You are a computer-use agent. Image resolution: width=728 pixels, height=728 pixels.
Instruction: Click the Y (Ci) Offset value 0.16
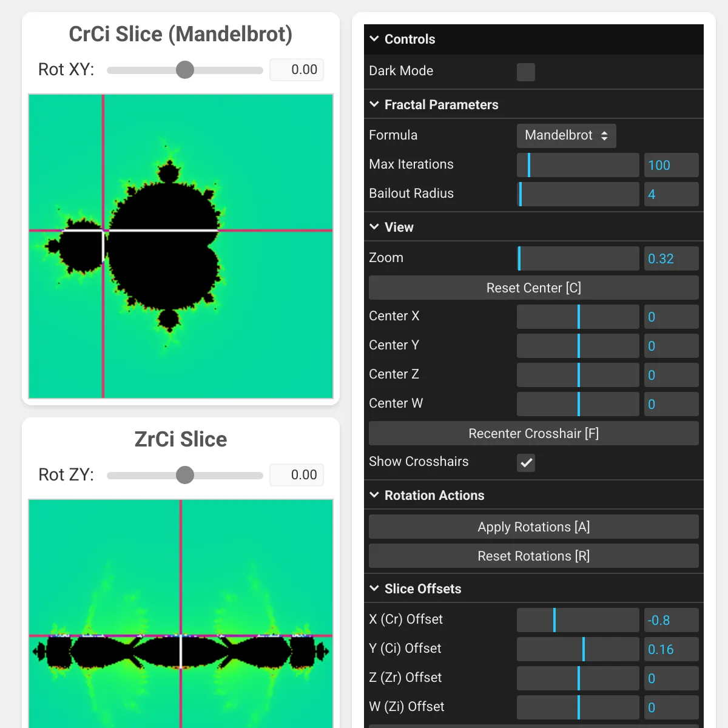coord(672,649)
